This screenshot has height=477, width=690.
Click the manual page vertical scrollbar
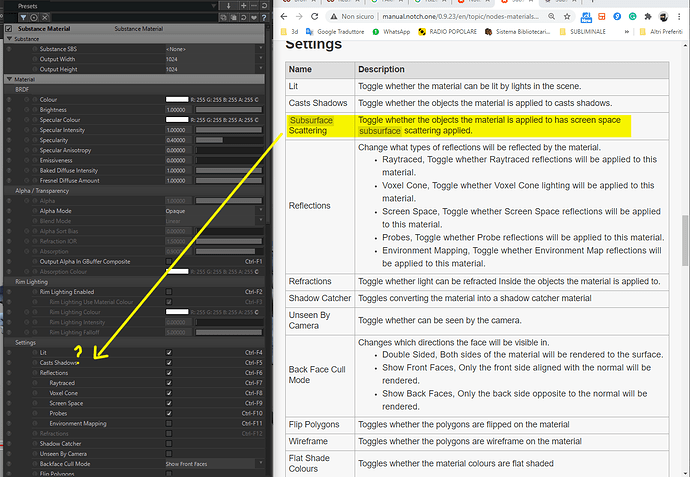(685, 240)
